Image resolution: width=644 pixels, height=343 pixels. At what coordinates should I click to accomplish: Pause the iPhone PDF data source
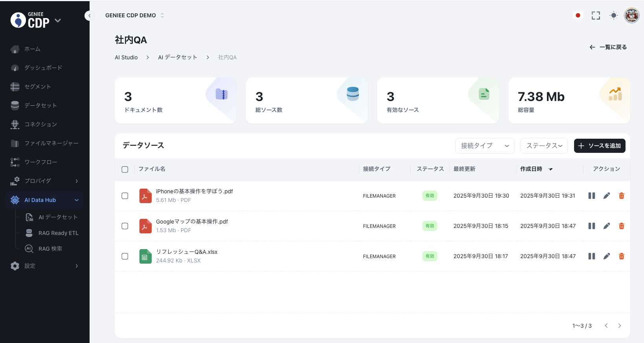click(x=591, y=196)
